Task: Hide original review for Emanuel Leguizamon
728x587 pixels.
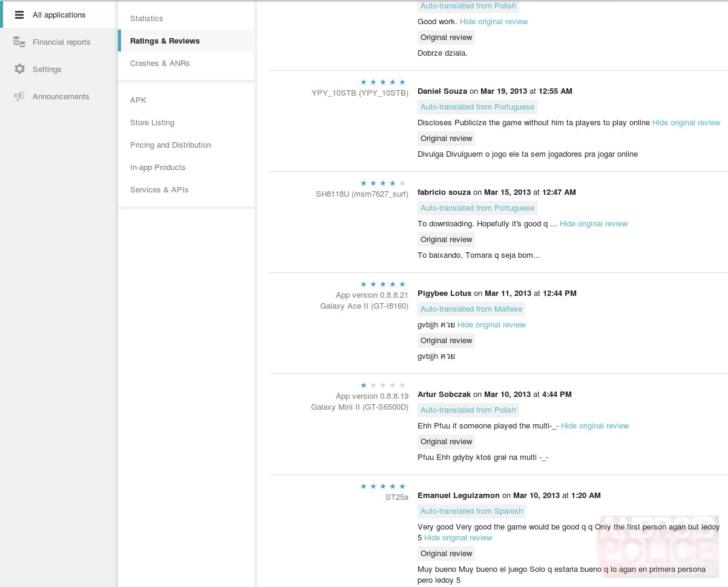Action: tap(458, 538)
